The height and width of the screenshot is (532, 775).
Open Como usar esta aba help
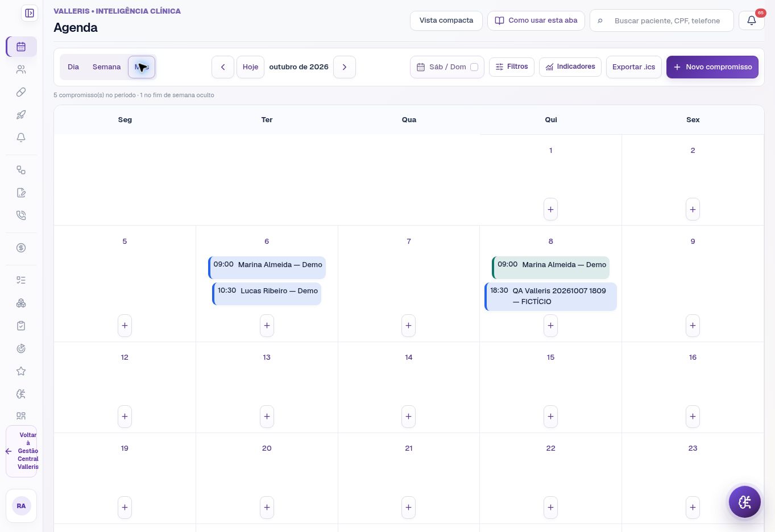click(536, 20)
